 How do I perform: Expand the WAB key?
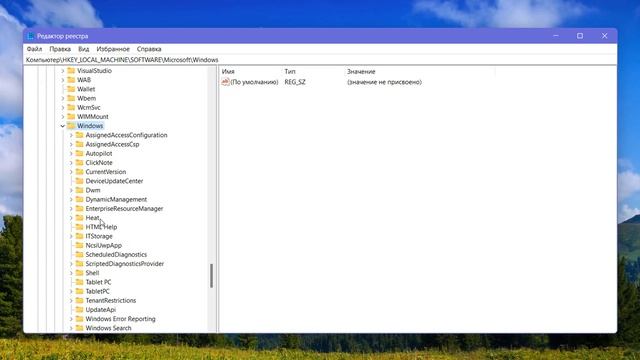tap(63, 80)
